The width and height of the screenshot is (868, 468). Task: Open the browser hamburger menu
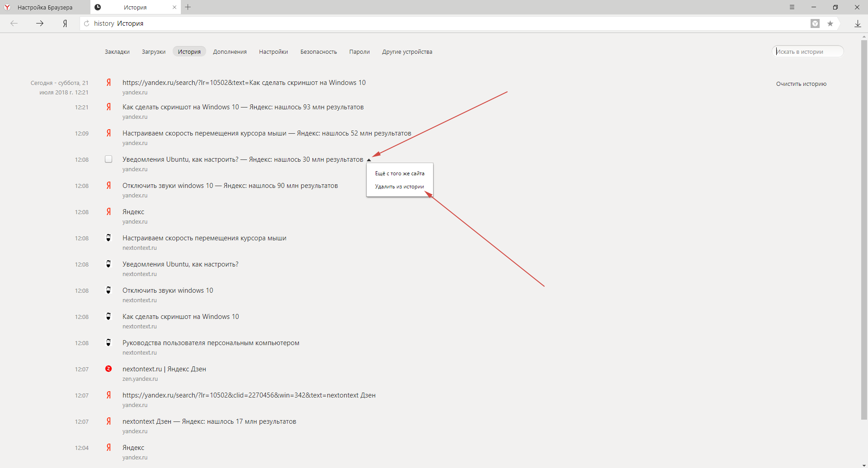(792, 7)
